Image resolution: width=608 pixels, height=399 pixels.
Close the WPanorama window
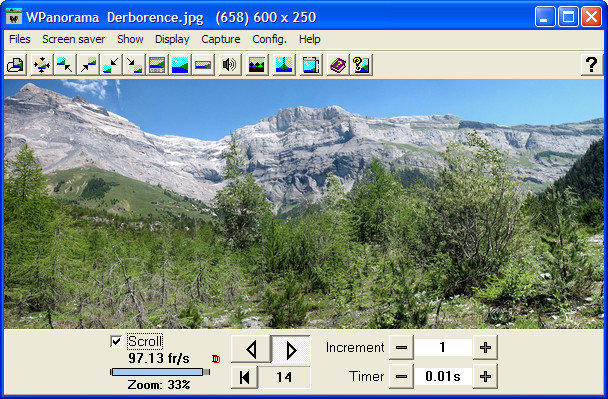[x=591, y=17]
